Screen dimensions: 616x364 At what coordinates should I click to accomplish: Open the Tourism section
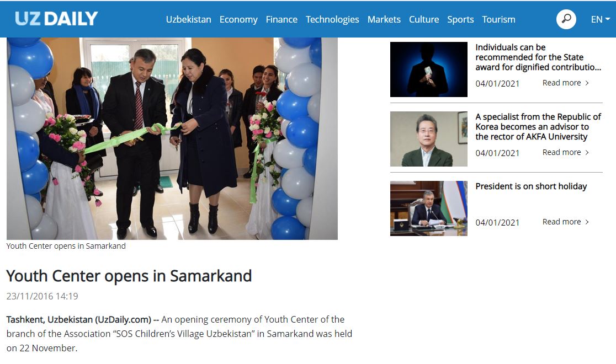point(498,19)
